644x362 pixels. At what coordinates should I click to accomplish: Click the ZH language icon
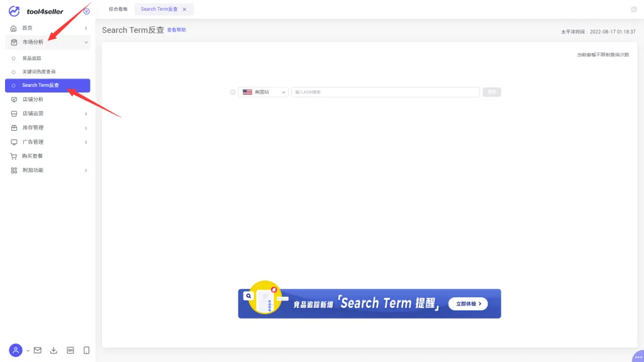[x=70, y=351]
